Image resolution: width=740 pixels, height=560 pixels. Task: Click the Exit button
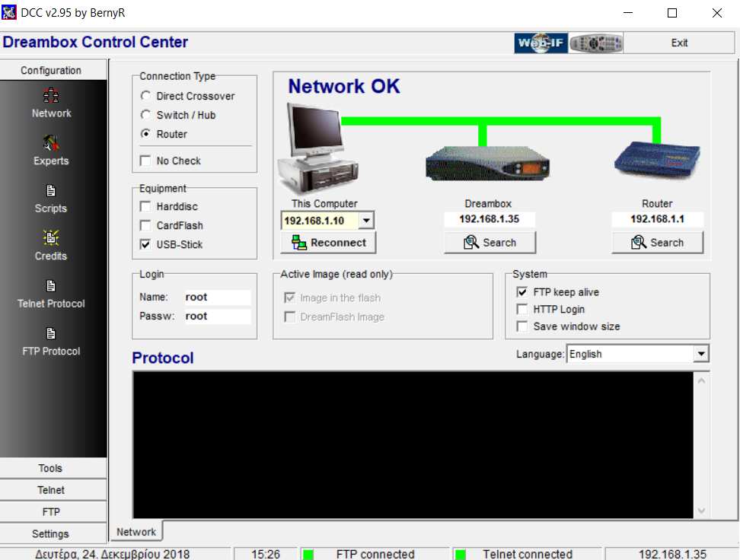click(679, 43)
